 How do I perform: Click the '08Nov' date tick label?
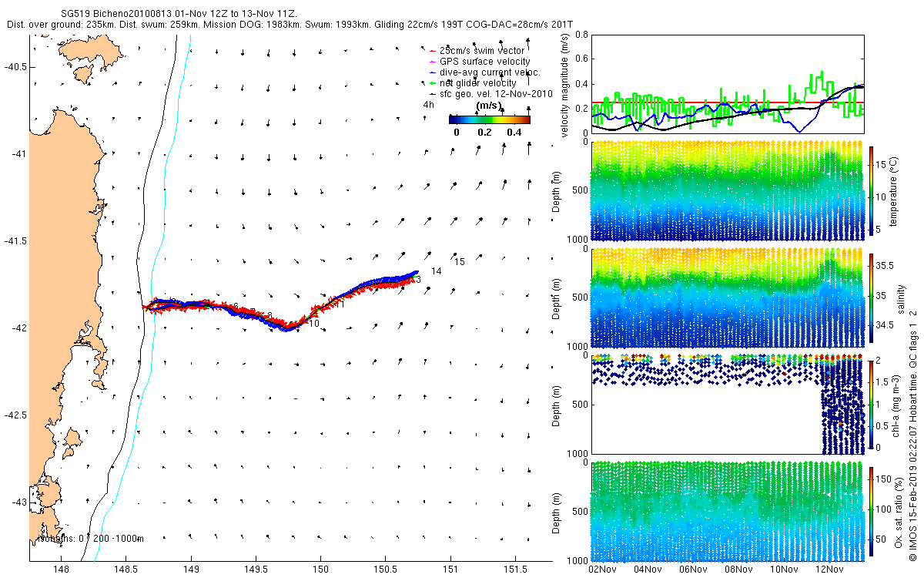738,569
